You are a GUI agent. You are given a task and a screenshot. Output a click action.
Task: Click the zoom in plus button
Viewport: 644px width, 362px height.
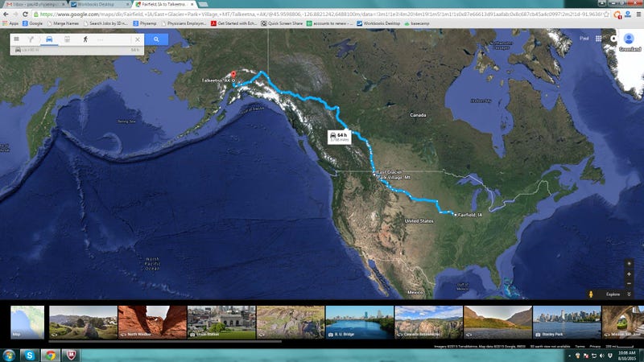629,274
